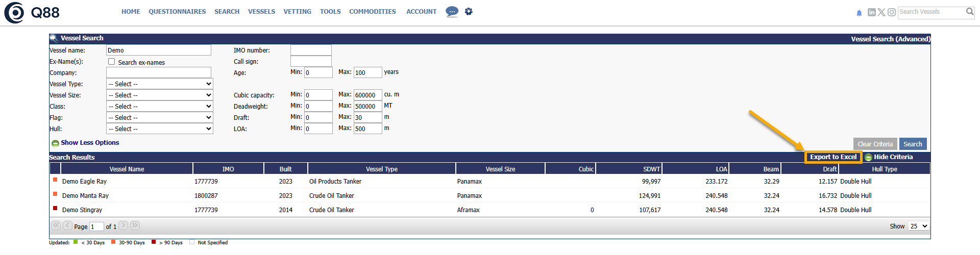Screen dimensions: 980x255
Task: Go to next results page arrow
Action: coord(124,225)
